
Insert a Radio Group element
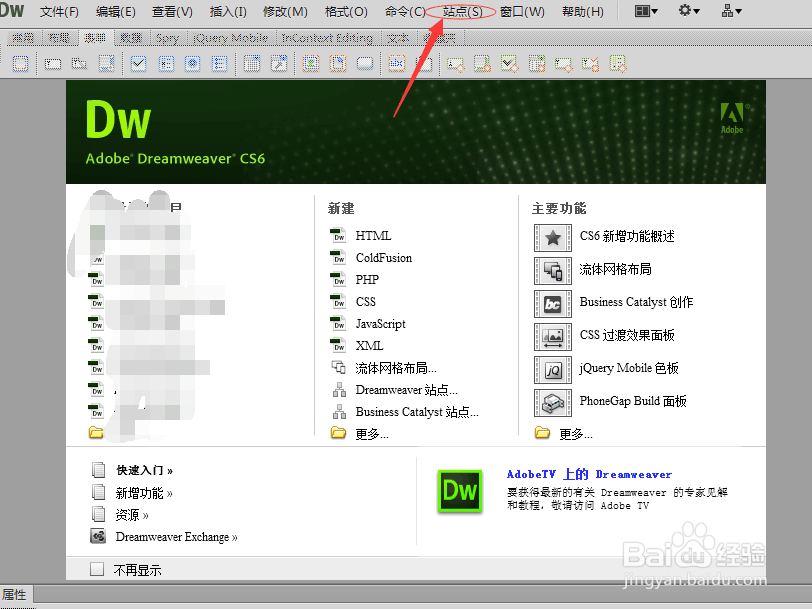(x=220, y=64)
